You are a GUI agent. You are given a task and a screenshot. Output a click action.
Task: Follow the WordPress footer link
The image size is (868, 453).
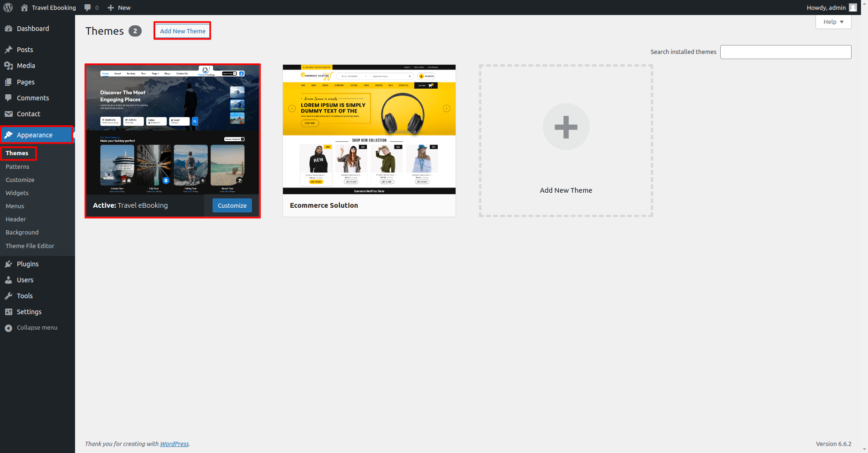click(x=174, y=444)
